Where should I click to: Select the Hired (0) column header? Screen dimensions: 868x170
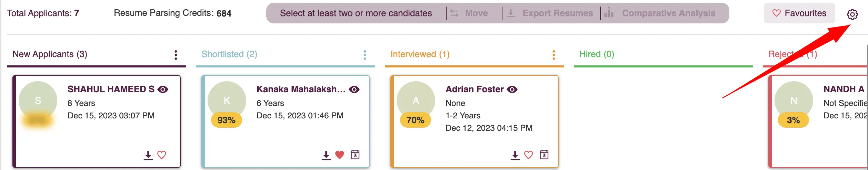[597, 54]
